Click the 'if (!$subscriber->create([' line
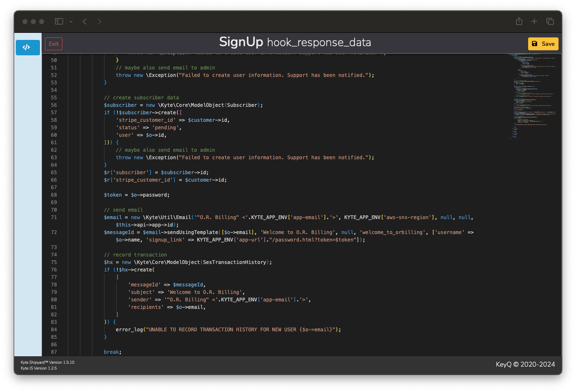Viewport: 576px width, 392px height. 143,113
